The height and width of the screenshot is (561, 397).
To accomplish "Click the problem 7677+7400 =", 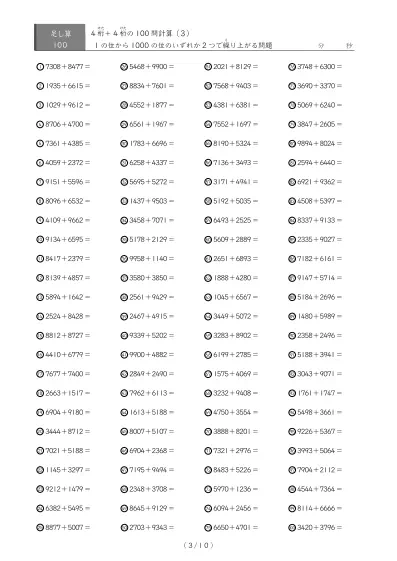I will [68, 374].
